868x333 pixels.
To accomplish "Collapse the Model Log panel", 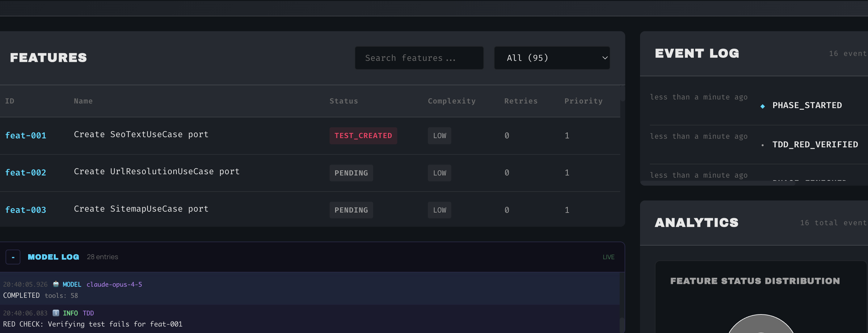I will (13, 257).
